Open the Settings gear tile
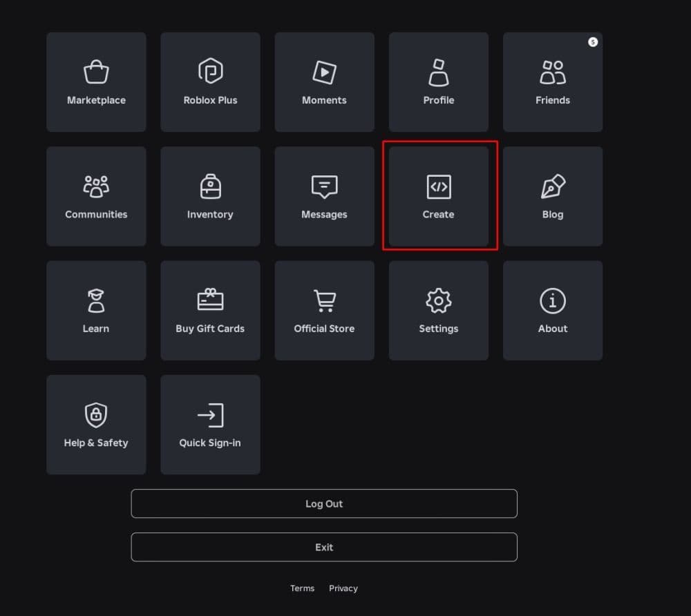The image size is (691, 616). [439, 311]
